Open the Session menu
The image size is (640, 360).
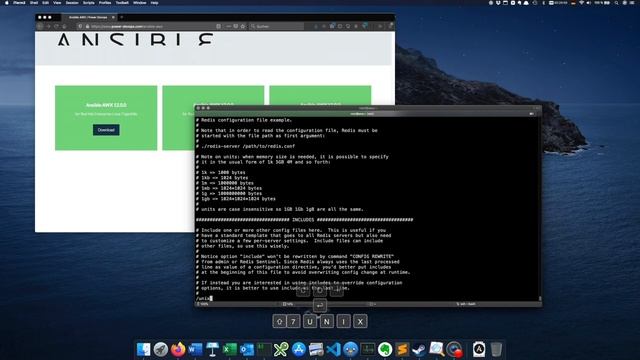tap(72, 2)
